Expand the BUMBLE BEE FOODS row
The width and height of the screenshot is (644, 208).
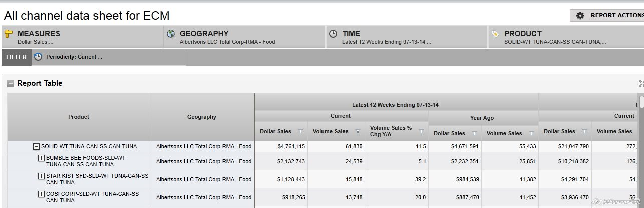[42, 158]
